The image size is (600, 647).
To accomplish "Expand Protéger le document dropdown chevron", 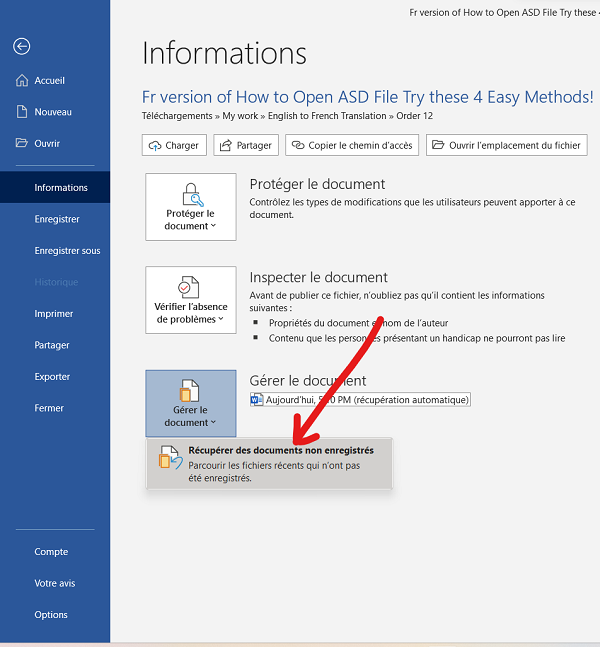I will pyautogui.click(x=213, y=226).
